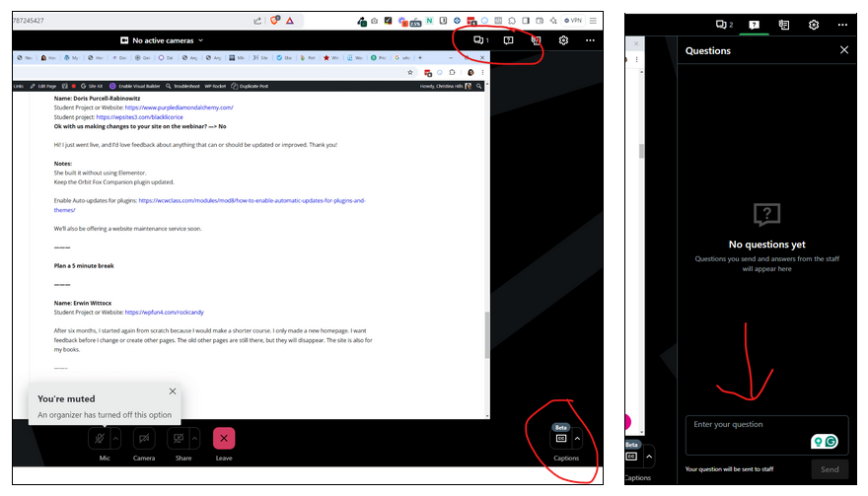868x496 pixels.
Task: Dismiss the You're muted notification
Action: tap(173, 391)
